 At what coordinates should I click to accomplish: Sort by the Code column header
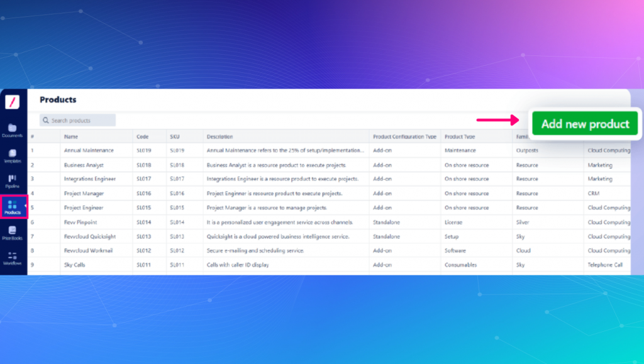143,136
